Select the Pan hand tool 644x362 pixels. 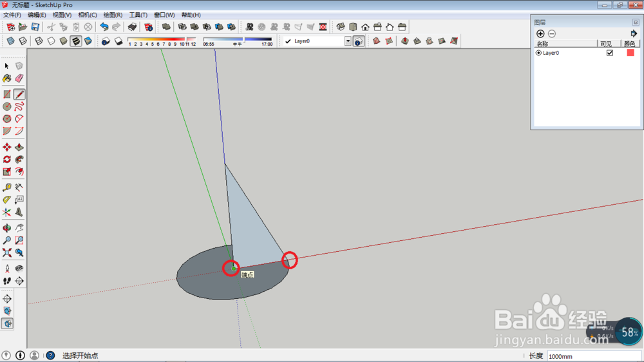tap(19, 228)
